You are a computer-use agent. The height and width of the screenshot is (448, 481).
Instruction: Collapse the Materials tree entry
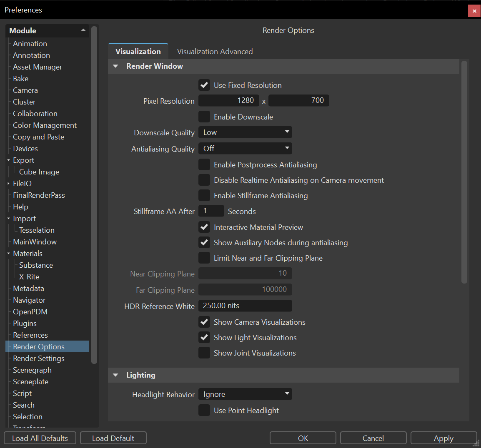point(8,253)
